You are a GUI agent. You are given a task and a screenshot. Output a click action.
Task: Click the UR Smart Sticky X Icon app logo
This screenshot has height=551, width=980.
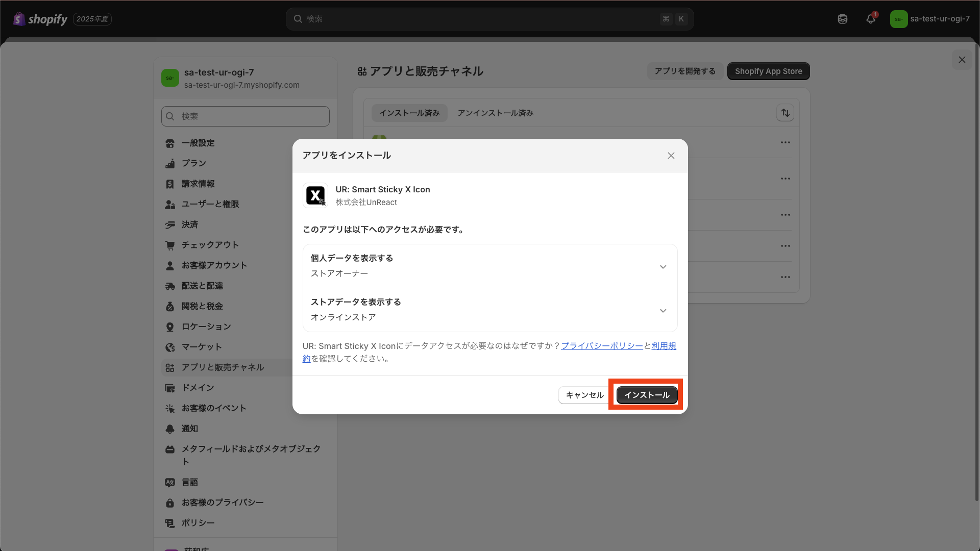coord(315,195)
